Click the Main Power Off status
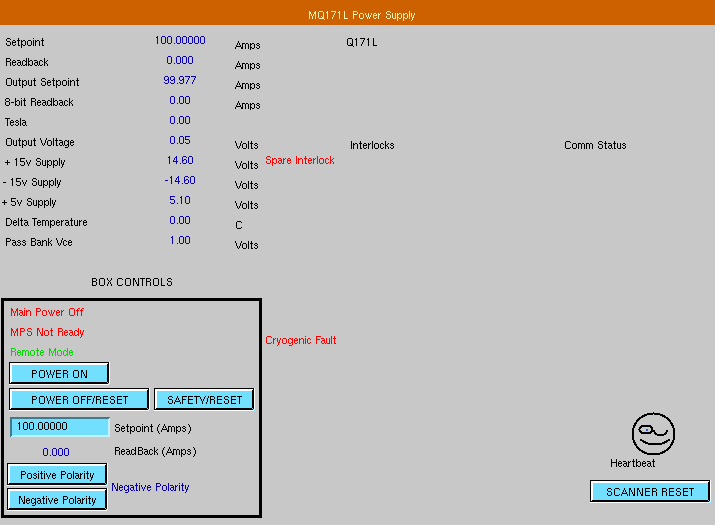Viewport: 715px width, 525px height. (47, 312)
